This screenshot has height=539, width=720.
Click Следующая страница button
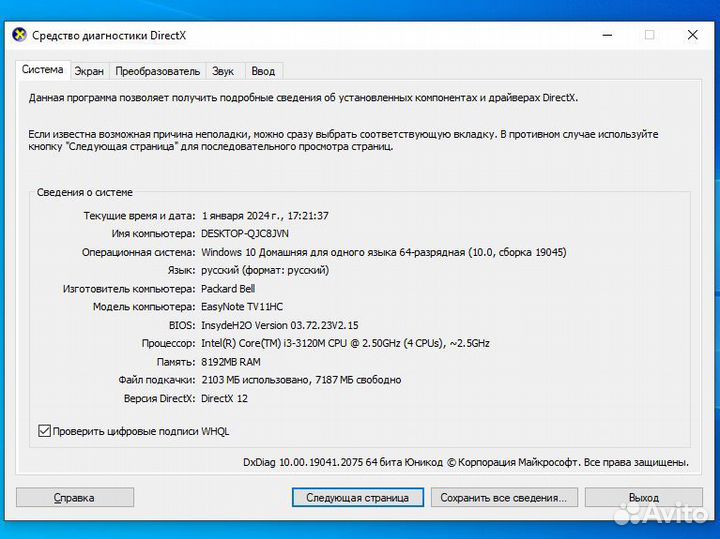358,498
